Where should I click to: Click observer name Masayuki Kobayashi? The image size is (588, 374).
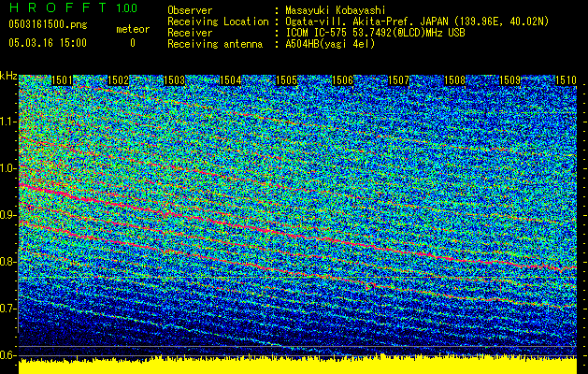[x=336, y=10]
